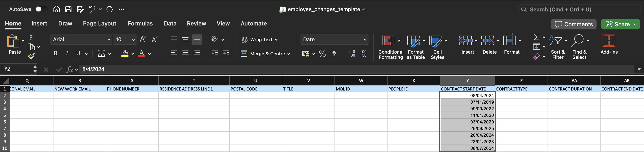Screen dimensions: 644x152
Task: Click the Merge & Centre button
Action: (x=265, y=54)
